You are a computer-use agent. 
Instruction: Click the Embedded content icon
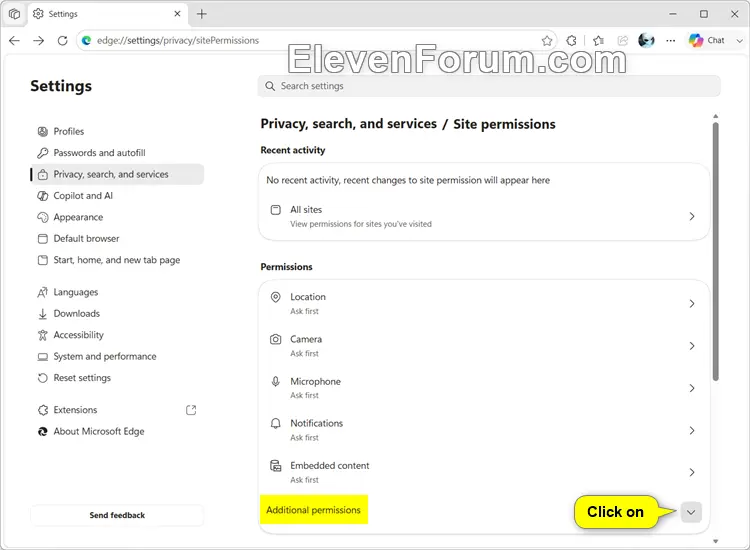coord(276,466)
